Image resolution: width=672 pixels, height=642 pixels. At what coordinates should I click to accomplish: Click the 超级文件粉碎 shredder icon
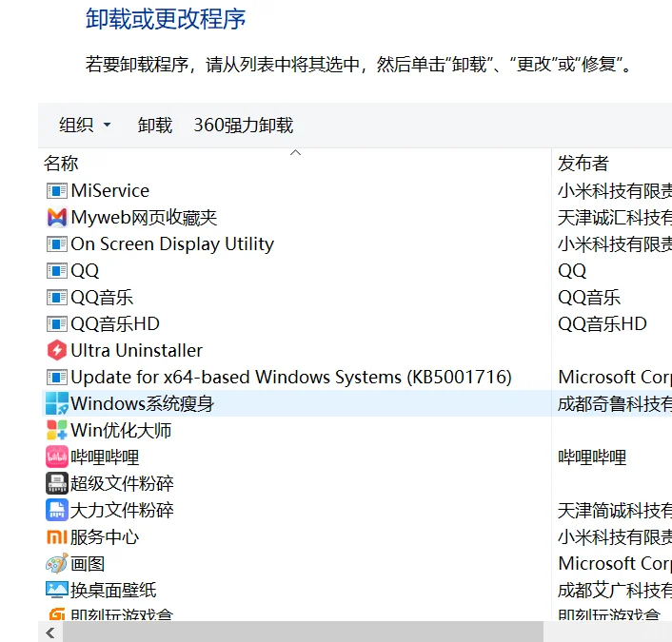pyautogui.click(x=56, y=483)
